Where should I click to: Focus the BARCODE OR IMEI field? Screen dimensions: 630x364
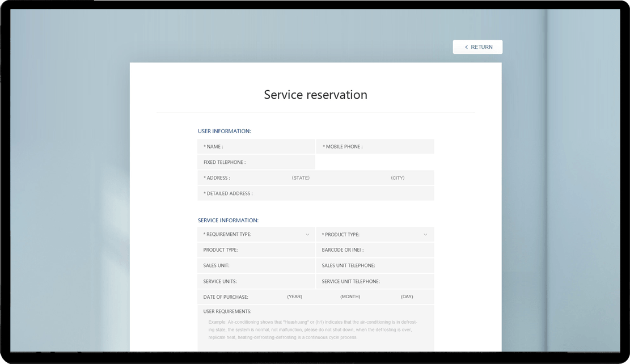(x=397, y=250)
